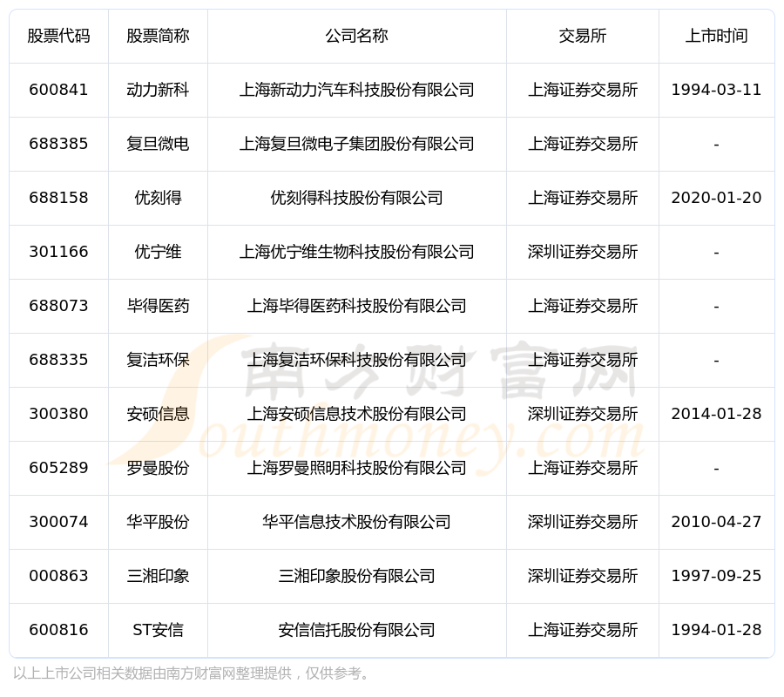
Task: Click 深圳证券交易所 in the 安硕信息 row
Action: pyautogui.click(x=583, y=414)
